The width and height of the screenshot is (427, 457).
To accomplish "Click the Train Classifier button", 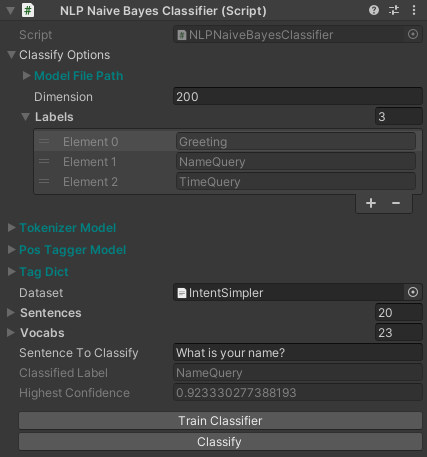I will click(x=220, y=421).
